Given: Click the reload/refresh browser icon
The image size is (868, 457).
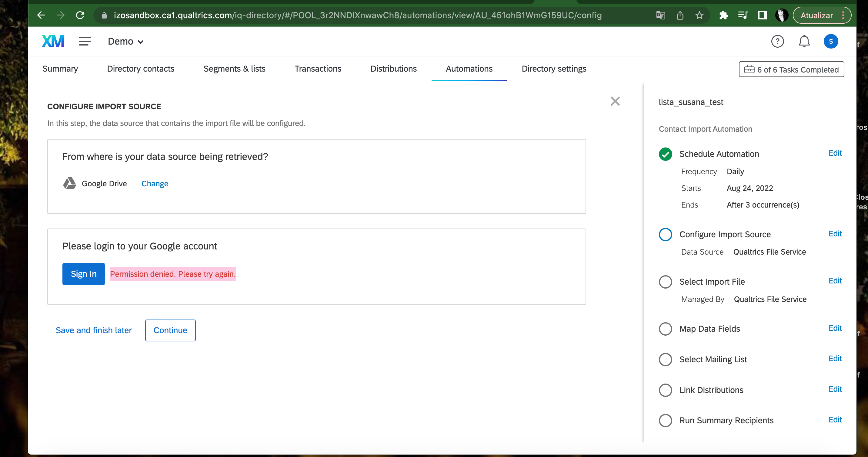Looking at the screenshot, I should point(80,15).
